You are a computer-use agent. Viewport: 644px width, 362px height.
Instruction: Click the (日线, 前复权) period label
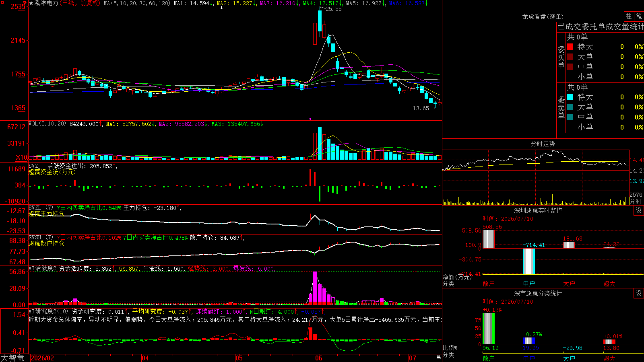[x=80, y=3]
